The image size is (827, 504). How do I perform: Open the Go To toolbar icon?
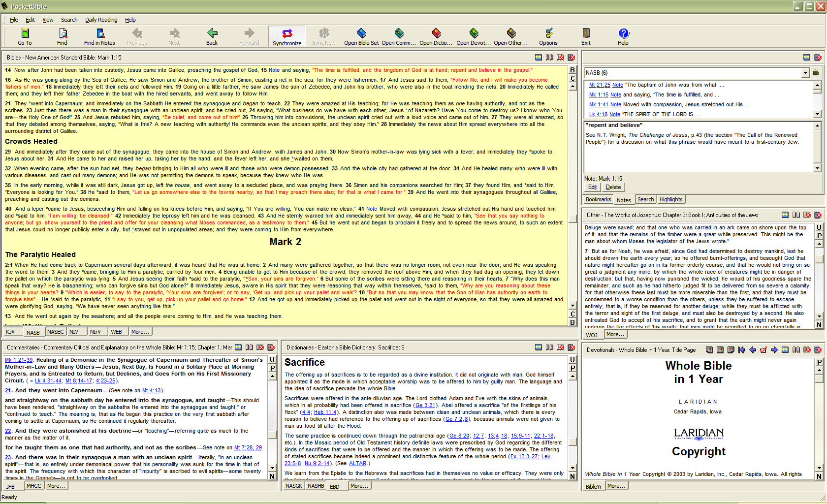(x=25, y=37)
